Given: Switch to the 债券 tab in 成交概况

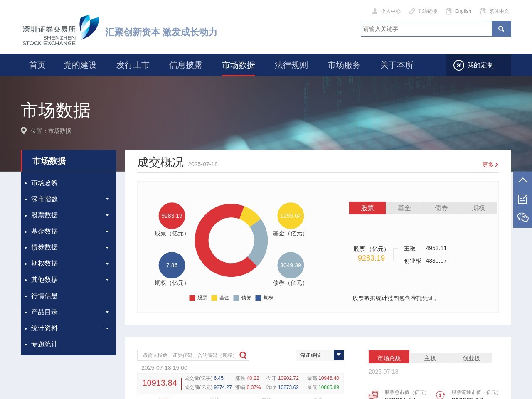Looking at the screenshot, I should [441, 208].
